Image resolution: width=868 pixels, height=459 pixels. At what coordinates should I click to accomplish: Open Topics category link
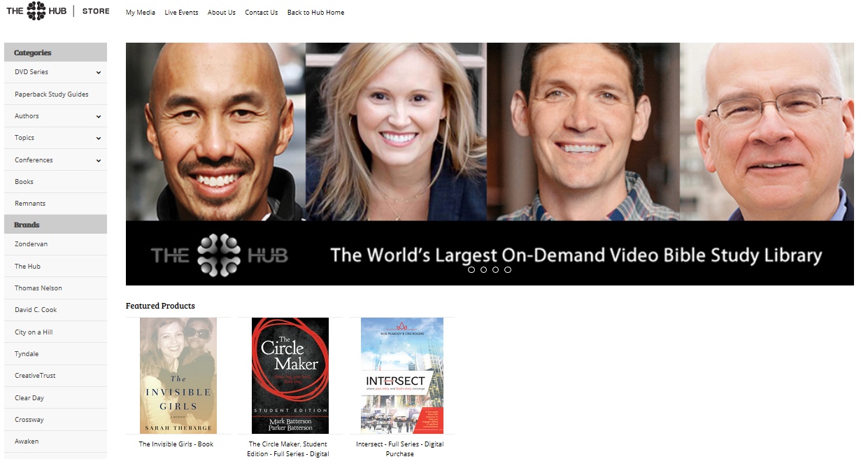[x=24, y=138]
